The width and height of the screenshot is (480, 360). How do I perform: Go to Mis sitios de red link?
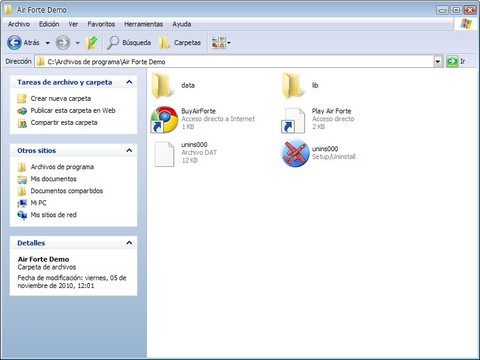coord(53,215)
